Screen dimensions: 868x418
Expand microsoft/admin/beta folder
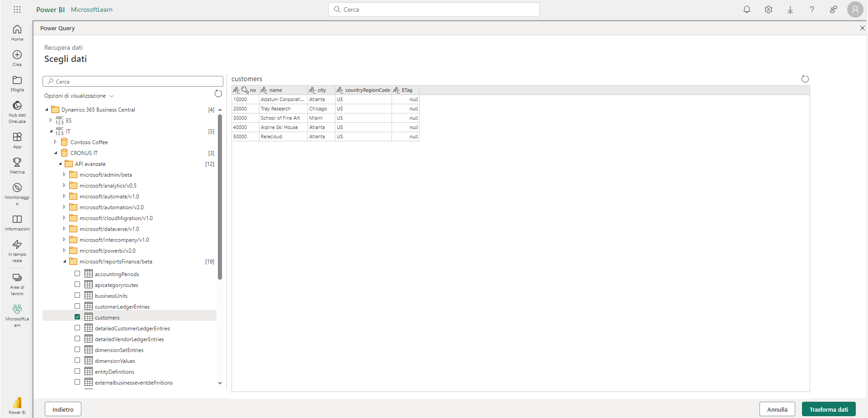point(64,174)
